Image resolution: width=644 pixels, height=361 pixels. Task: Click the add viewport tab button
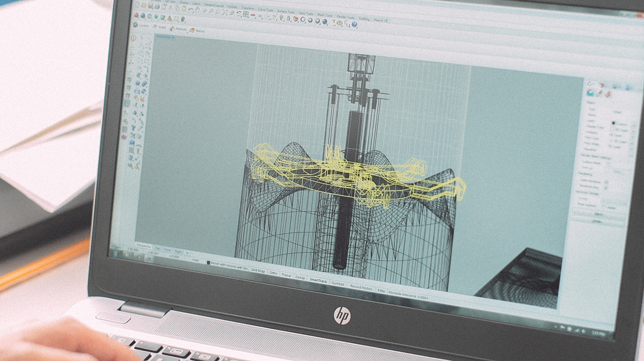click(187, 253)
